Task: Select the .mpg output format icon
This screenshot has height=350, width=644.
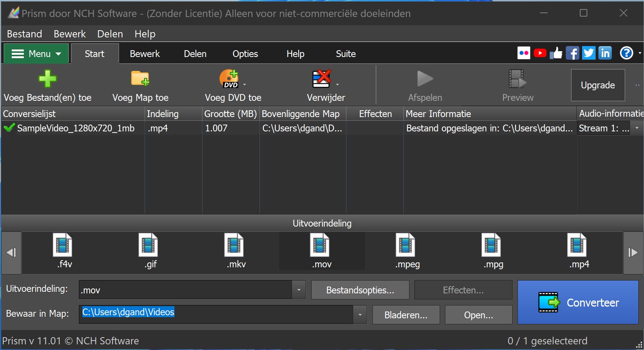Action: (491, 245)
